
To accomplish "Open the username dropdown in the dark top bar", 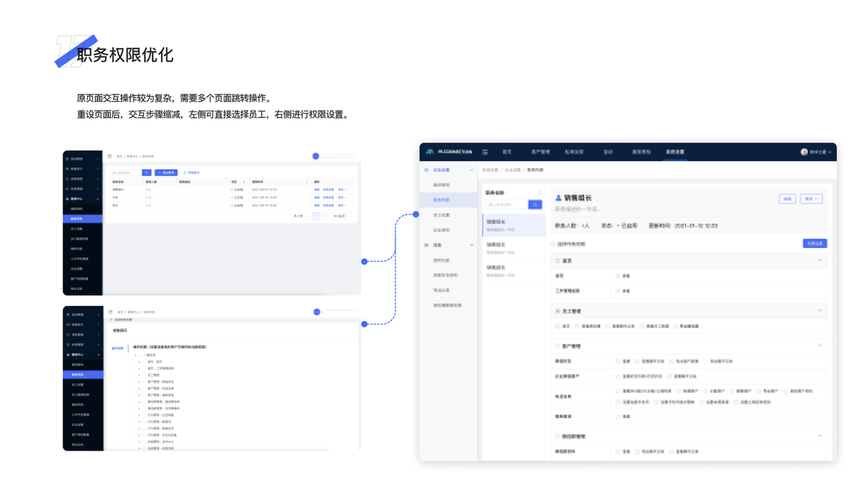I will 821,152.
